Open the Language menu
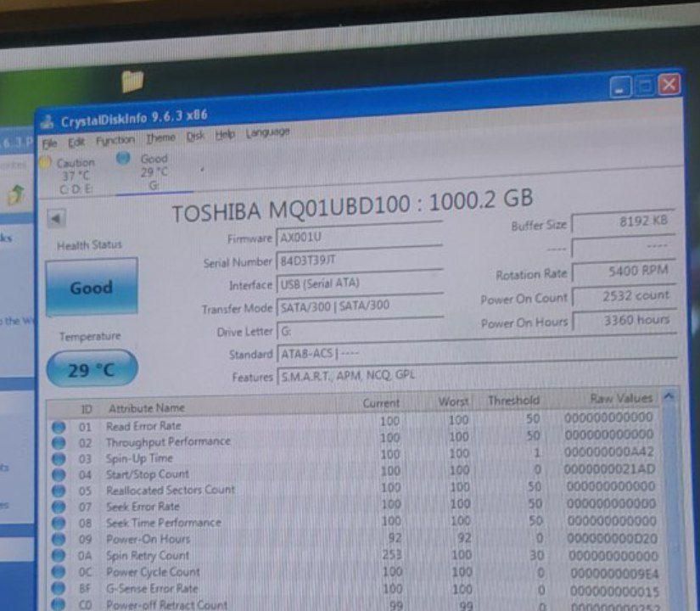 (x=267, y=132)
